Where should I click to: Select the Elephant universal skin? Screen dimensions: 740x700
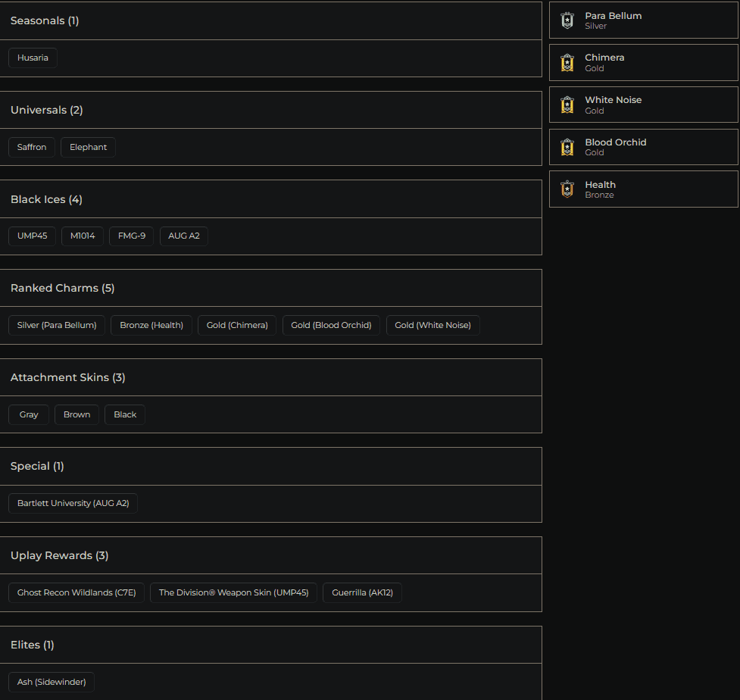pyautogui.click(x=88, y=147)
